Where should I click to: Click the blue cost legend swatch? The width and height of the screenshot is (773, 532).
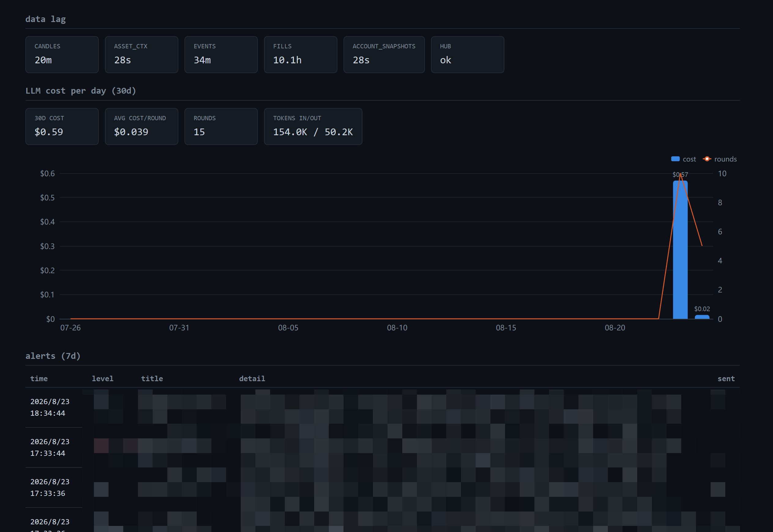[x=675, y=159]
